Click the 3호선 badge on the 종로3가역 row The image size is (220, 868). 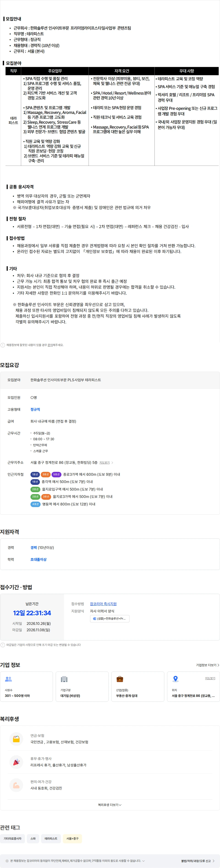pos(46,474)
